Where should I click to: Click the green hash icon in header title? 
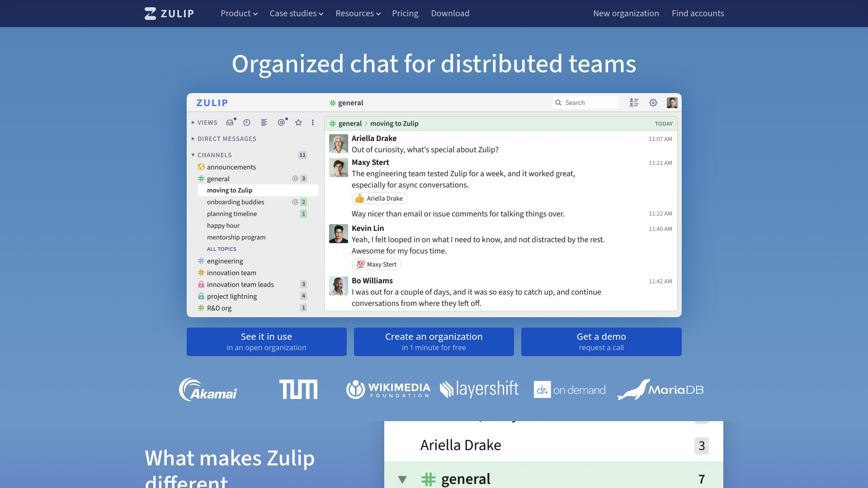[x=333, y=103]
